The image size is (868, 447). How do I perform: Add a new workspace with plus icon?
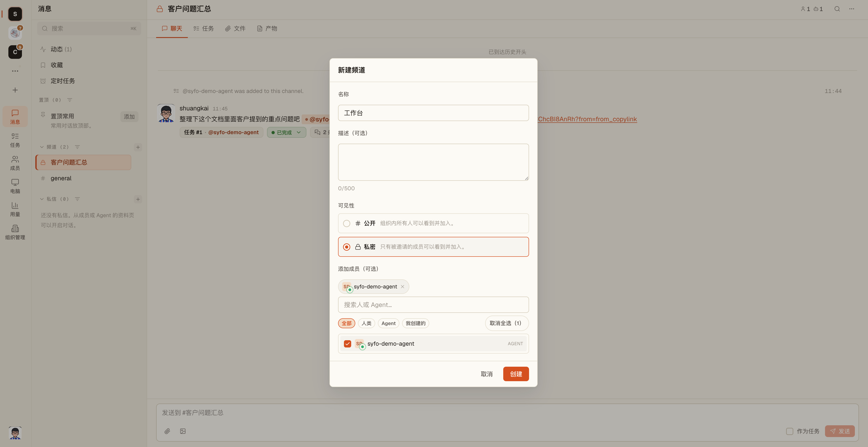[x=15, y=90]
